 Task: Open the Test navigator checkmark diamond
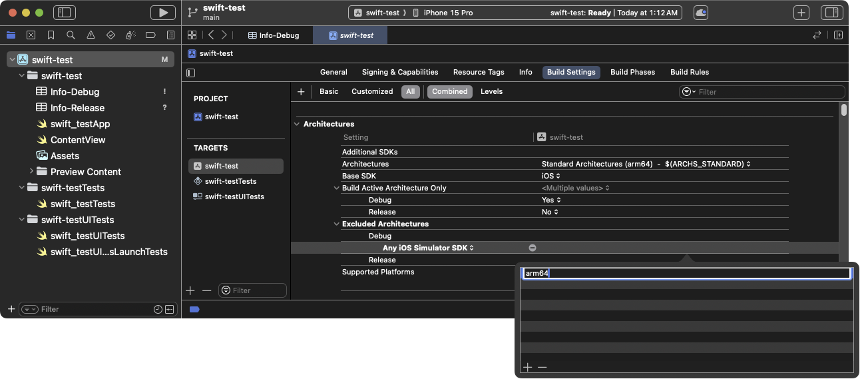click(x=109, y=35)
